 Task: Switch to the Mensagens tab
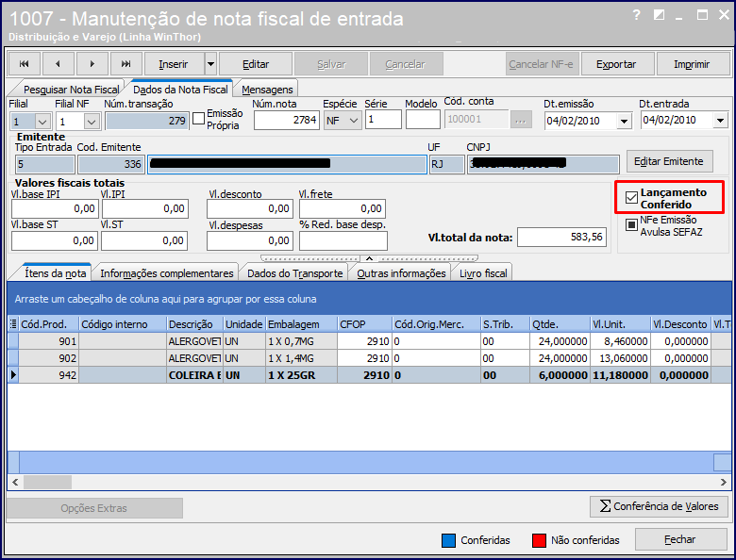click(x=267, y=90)
